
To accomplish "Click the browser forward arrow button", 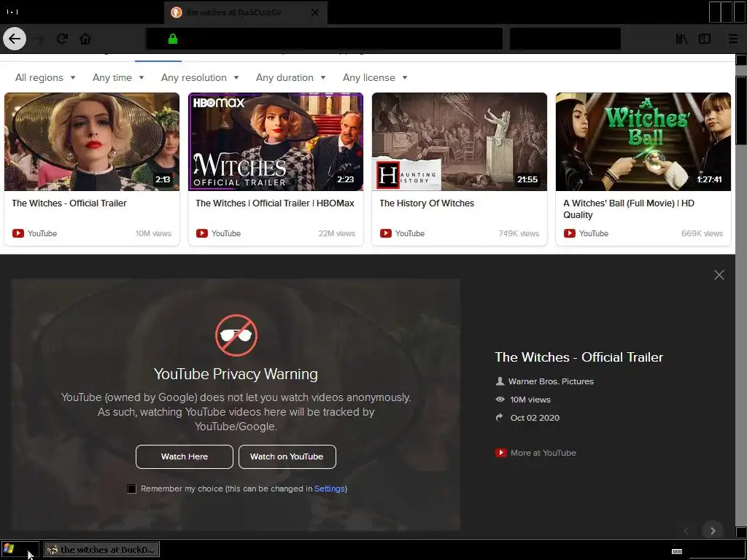I will coord(39,39).
